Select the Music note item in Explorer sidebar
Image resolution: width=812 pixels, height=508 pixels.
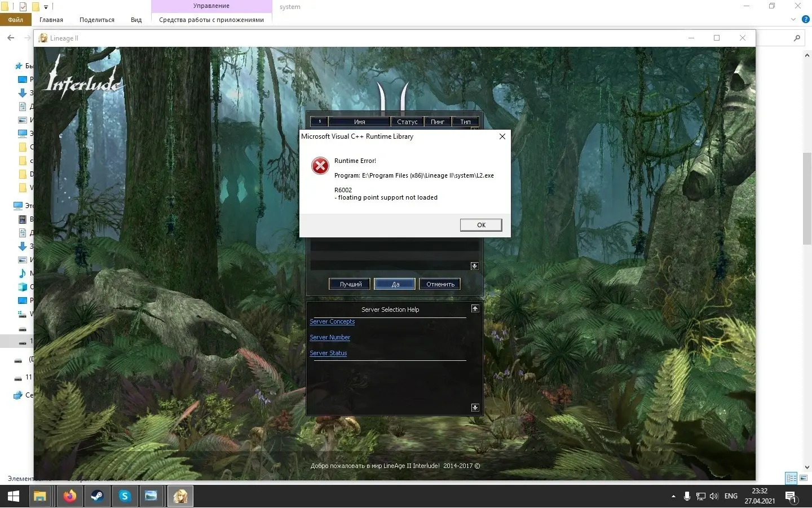(23, 273)
